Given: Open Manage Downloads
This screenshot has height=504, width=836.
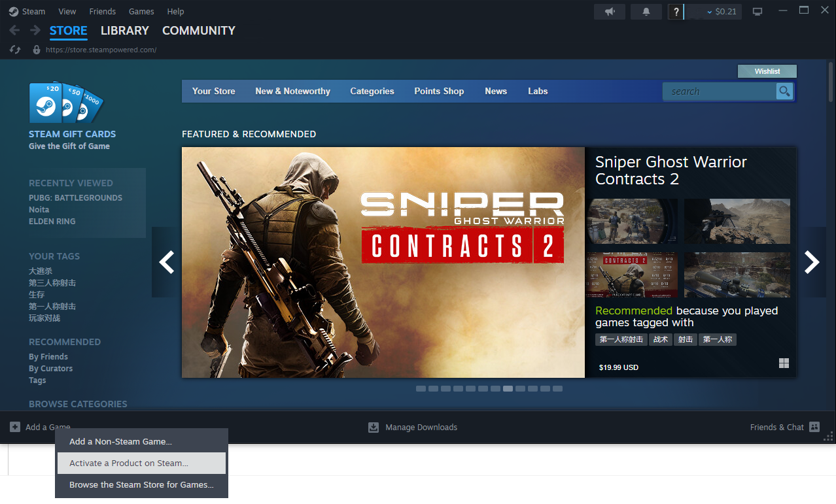Looking at the screenshot, I should [413, 427].
